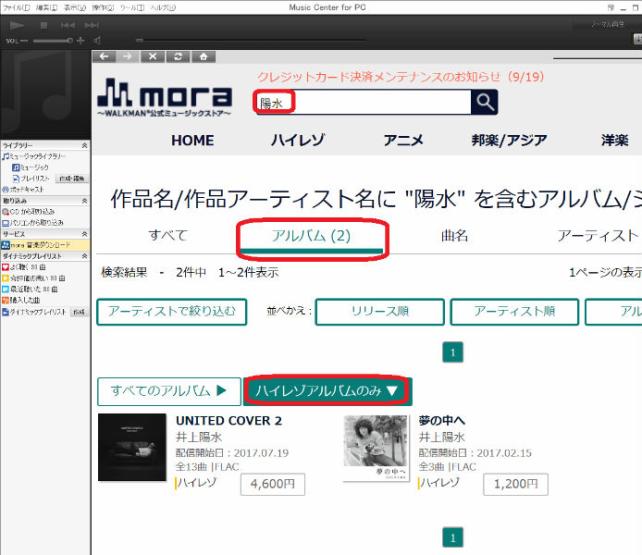Sort results by アーティスト順

pos(515,311)
